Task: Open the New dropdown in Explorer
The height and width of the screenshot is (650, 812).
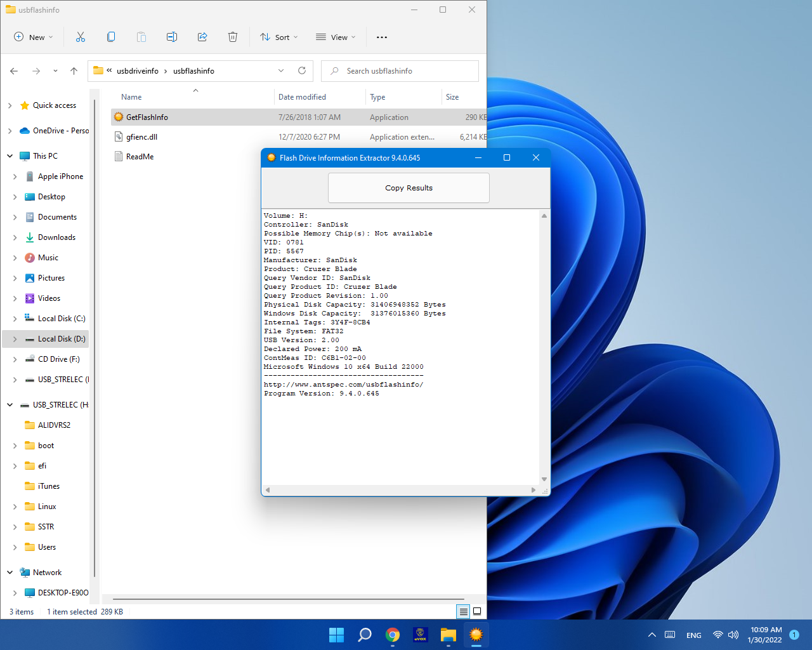Action: 34,37
